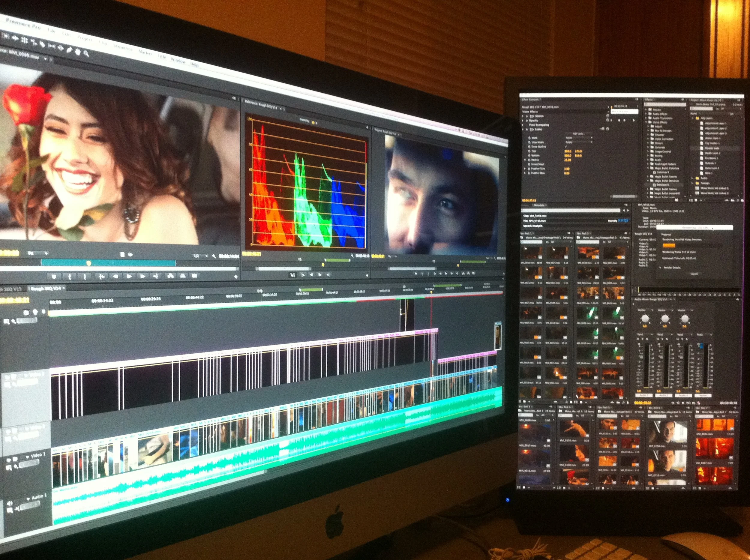Image resolution: width=750 pixels, height=560 pixels.
Task: Toggle Snap magnet in timeline
Action: (x=26, y=312)
